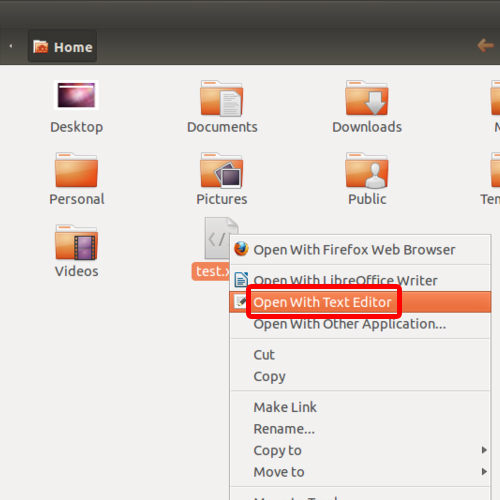
Task: Choose Open With Other Application...
Action: [360, 324]
